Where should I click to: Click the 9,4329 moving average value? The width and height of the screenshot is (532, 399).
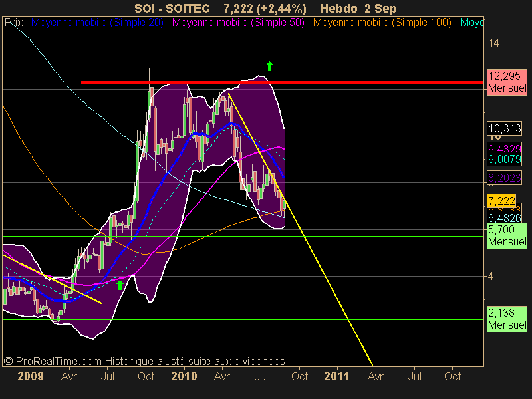[505, 148]
